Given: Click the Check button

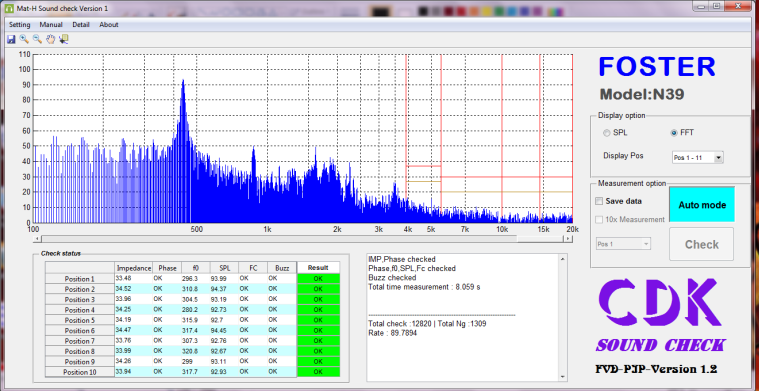Looking at the screenshot, I should (701, 244).
